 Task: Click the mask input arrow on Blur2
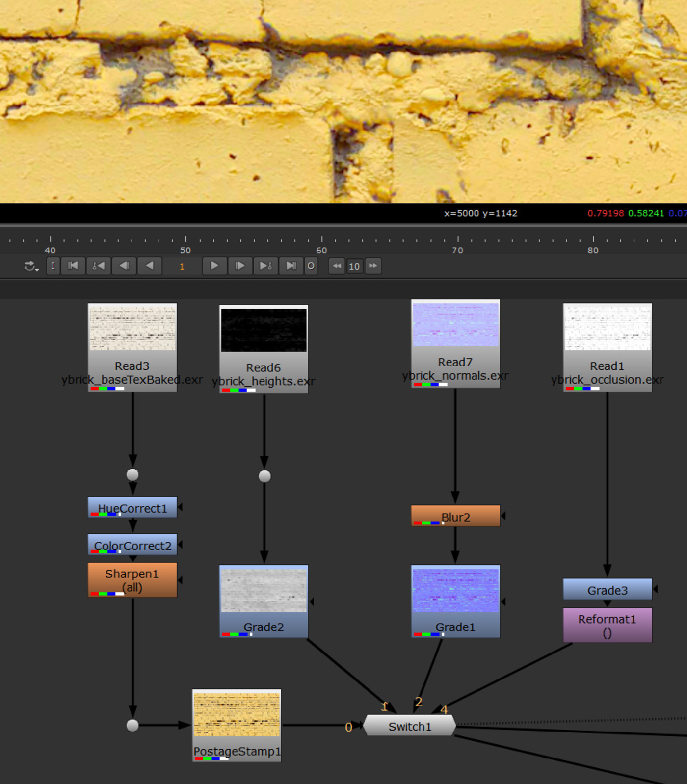(503, 516)
